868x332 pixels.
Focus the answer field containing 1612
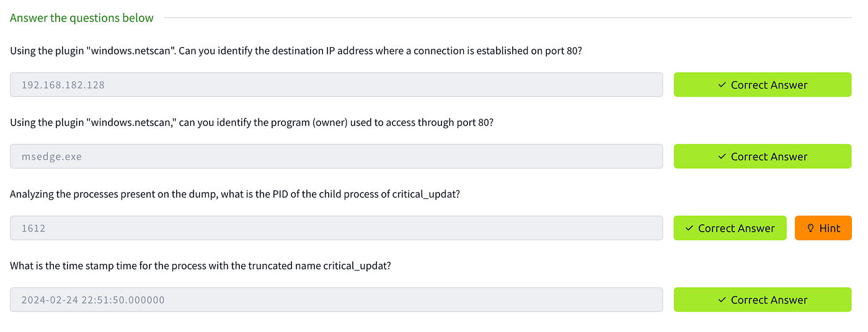[x=336, y=228]
